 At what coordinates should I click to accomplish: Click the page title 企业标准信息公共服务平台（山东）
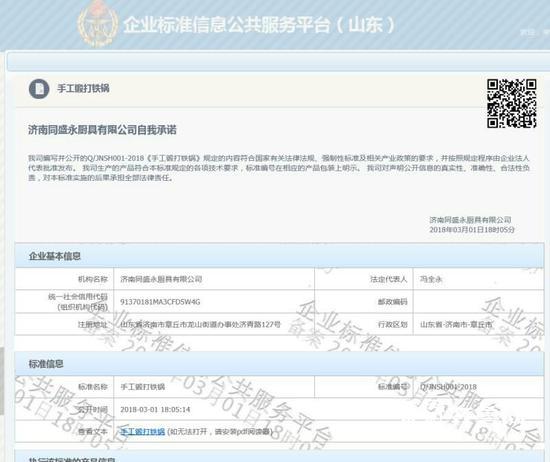pyautogui.click(x=259, y=25)
